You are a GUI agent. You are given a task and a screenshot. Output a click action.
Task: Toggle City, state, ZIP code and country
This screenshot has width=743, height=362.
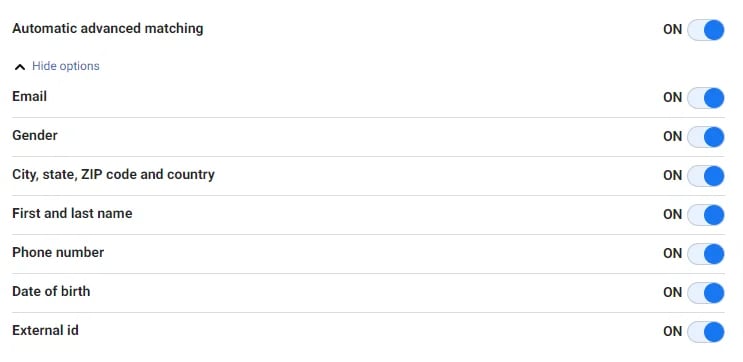tap(706, 176)
